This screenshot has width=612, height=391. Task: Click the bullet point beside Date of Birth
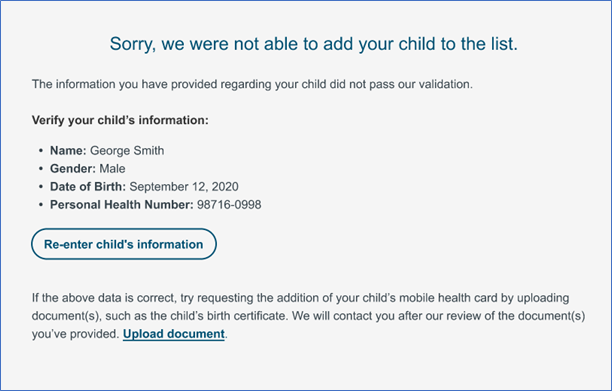pyautogui.click(x=41, y=187)
